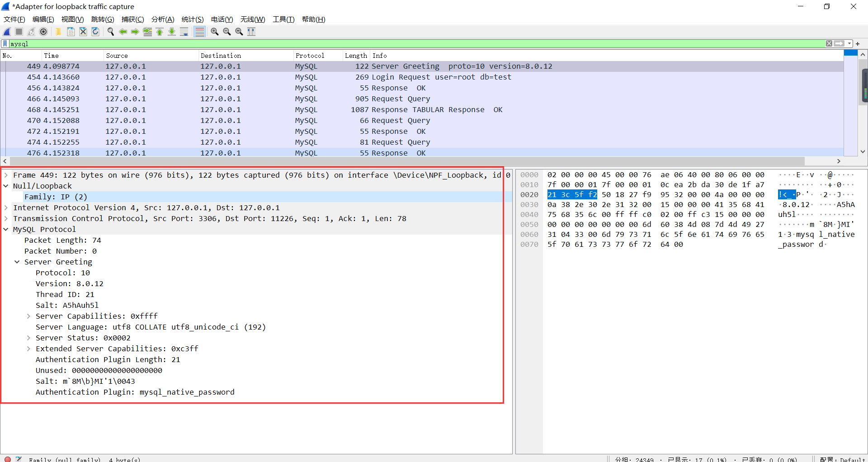Zoom in on packet text
Screen dimensions: 868x462
215,32
